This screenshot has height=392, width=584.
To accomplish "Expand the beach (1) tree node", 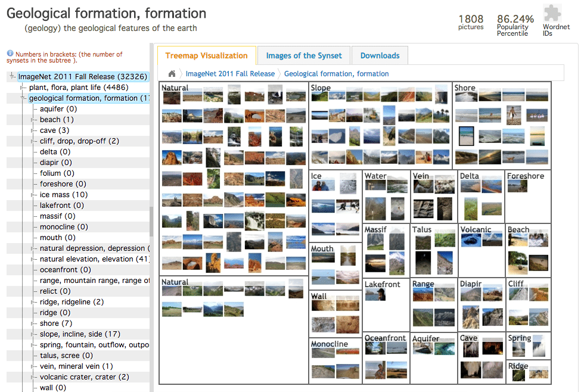I will point(33,120).
